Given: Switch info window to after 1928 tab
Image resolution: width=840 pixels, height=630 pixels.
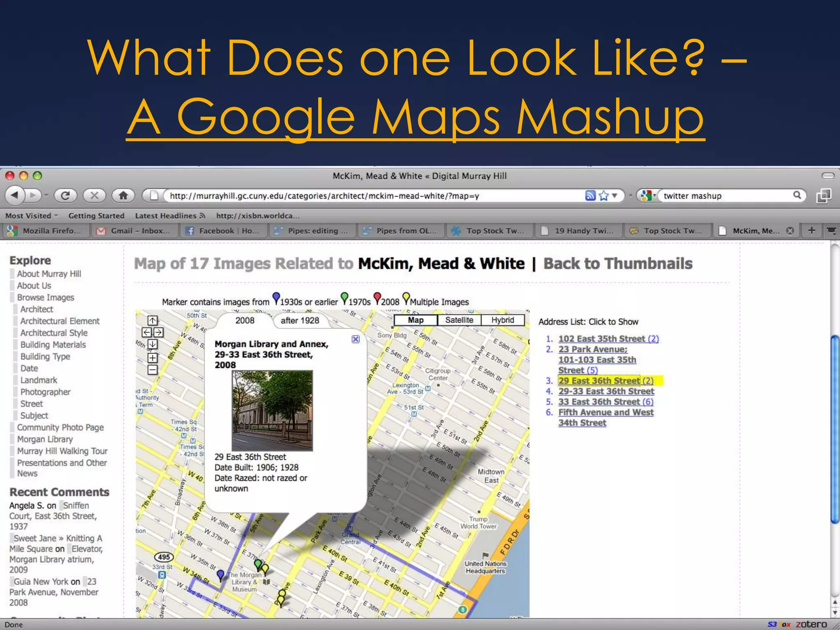Looking at the screenshot, I should (x=300, y=320).
